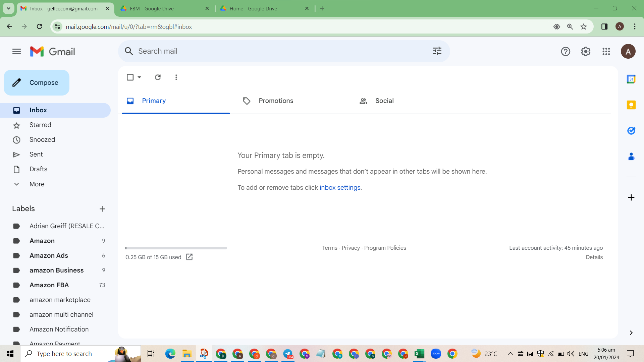
Task: Open the inbox settings link
Action: coord(340,187)
